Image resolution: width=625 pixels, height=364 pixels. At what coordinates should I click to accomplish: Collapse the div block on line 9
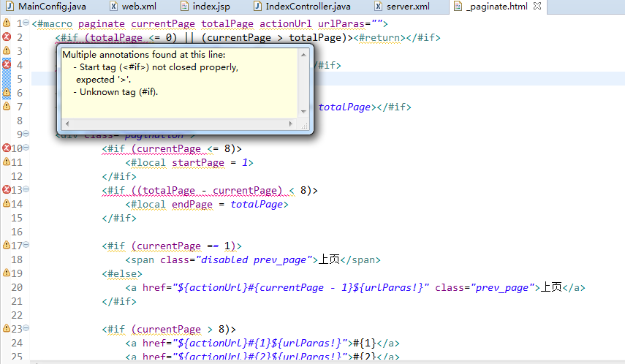coord(26,134)
